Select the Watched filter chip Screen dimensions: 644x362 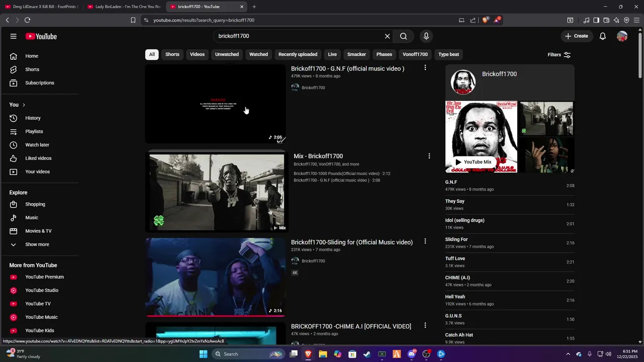259,54
